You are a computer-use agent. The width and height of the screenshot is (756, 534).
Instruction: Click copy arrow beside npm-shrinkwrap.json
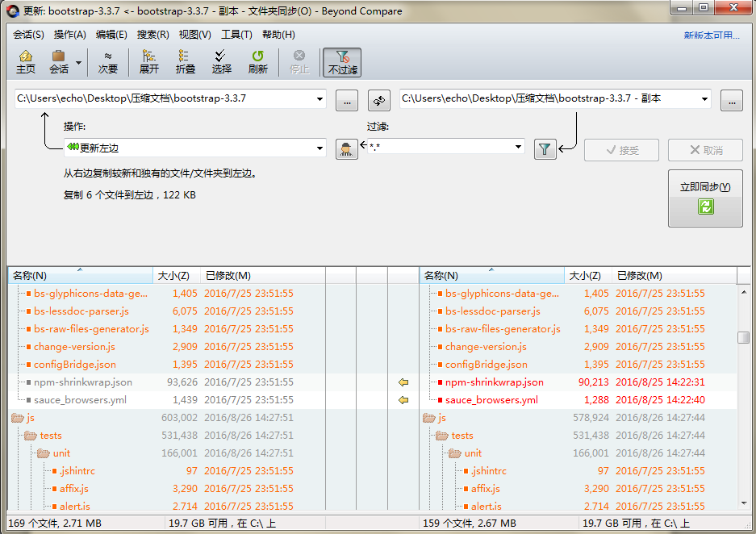coord(403,383)
